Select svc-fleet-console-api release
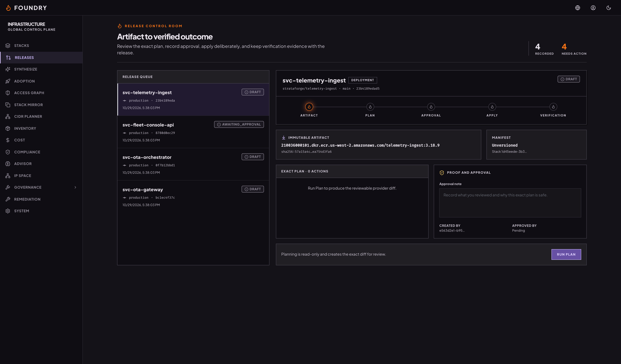Screen dimensions: 621x364 pos(193,132)
